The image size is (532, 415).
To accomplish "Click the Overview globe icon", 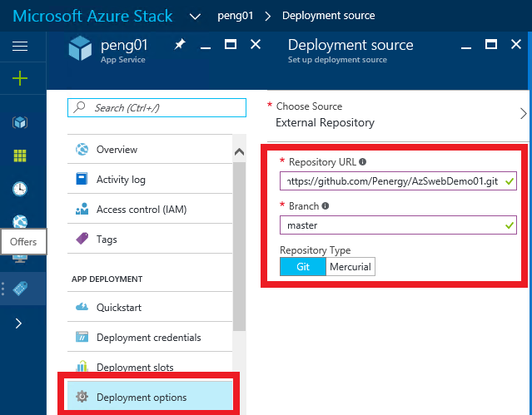I will tap(82, 149).
